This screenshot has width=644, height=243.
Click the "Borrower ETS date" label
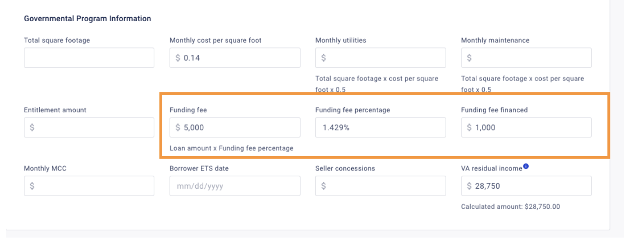(x=199, y=168)
